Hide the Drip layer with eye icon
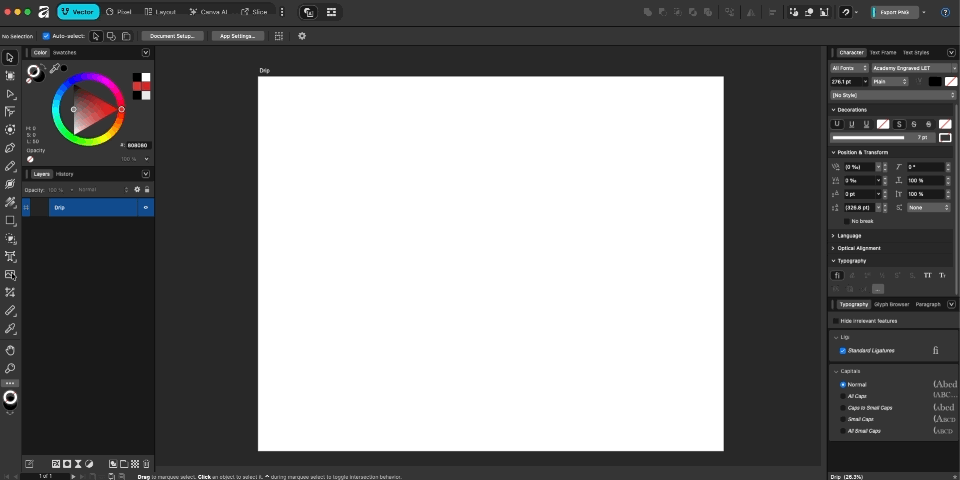 (146, 208)
